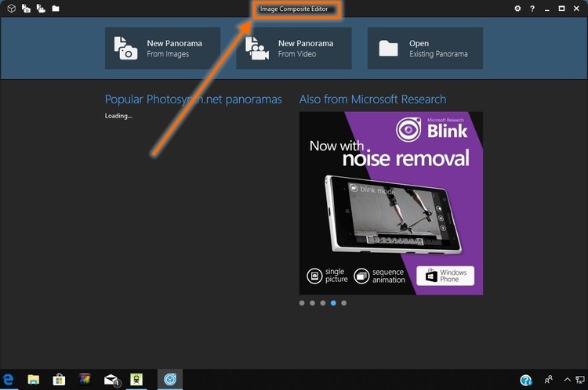Screen dimensions: 588x390
Task: Open File Explorer from taskbar
Action: point(34,380)
